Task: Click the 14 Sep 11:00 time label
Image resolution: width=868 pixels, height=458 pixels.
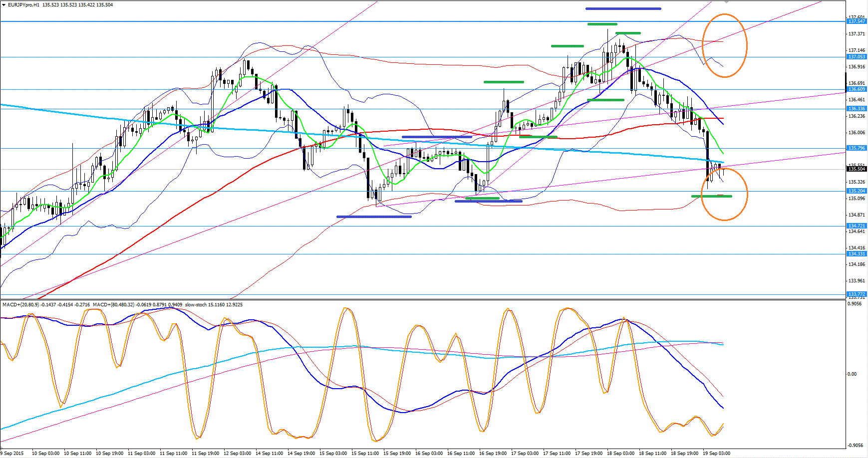Action: coord(269,454)
